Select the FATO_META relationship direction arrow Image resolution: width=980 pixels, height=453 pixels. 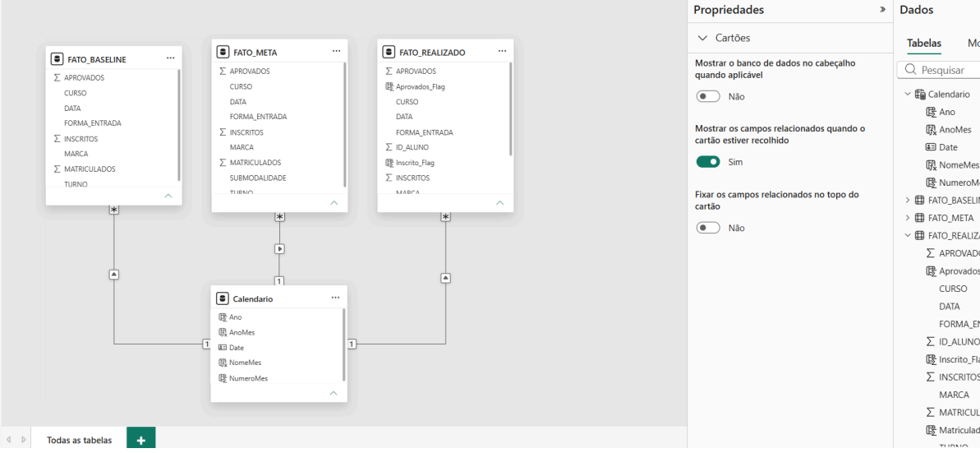click(279, 248)
